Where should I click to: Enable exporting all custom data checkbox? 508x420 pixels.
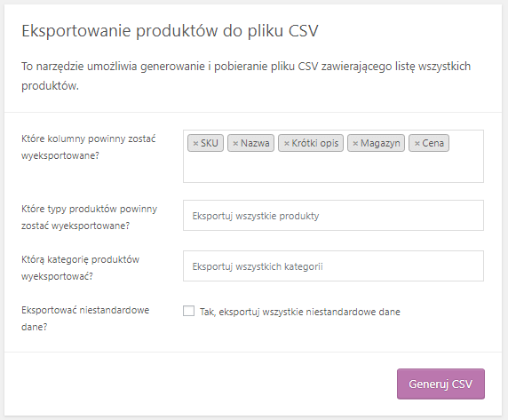pos(188,311)
